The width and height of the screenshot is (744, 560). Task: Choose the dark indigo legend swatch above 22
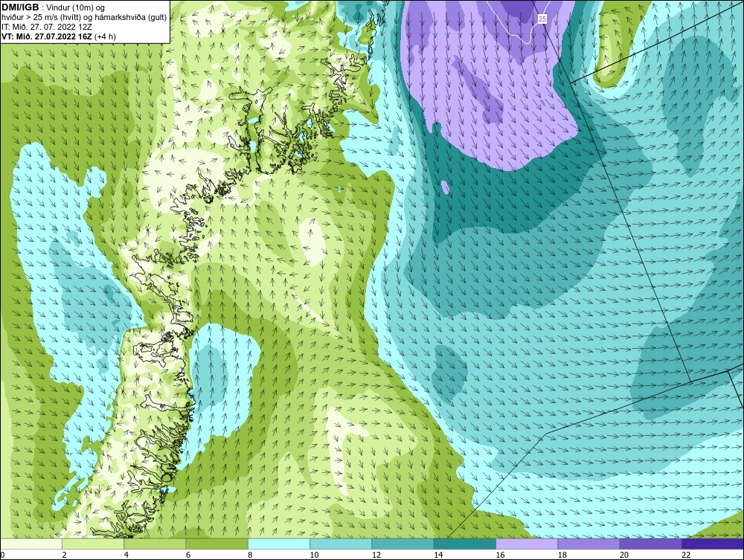[x=713, y=544]
